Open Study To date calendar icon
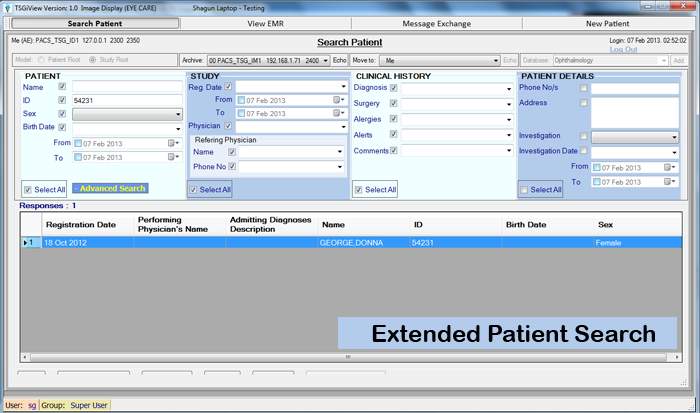The image size is (700, 413). [339, 113]
